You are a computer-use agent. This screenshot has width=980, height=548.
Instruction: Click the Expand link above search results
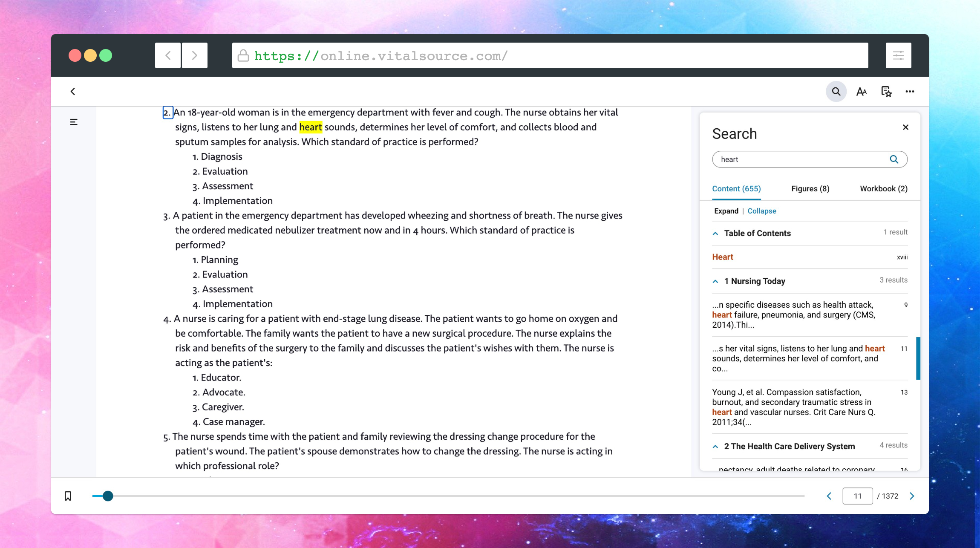click(726, 211)
